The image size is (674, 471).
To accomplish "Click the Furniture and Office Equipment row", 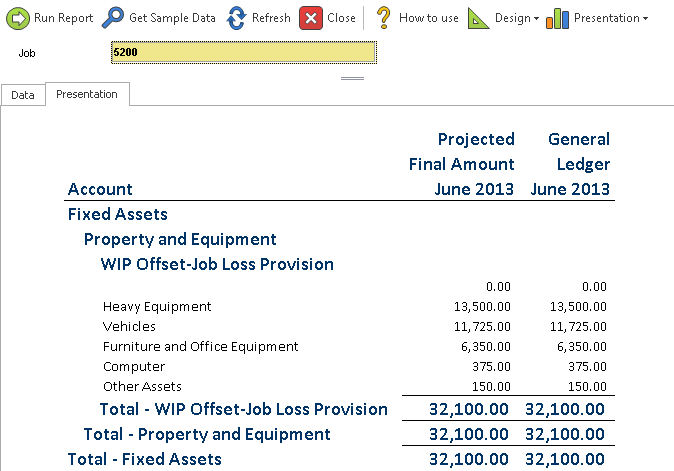I will pyautogui.click(x=200, y=347).
